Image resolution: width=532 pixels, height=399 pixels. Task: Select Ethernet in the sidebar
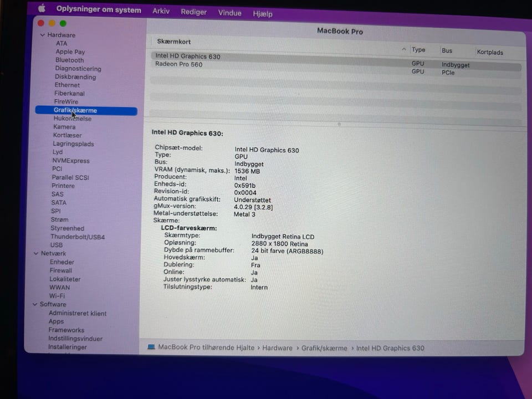(67, 85)
